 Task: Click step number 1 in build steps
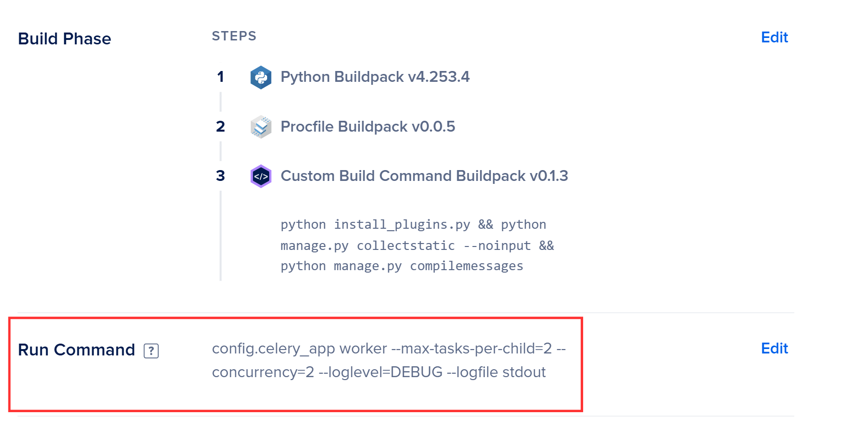(x=220, y=77)
